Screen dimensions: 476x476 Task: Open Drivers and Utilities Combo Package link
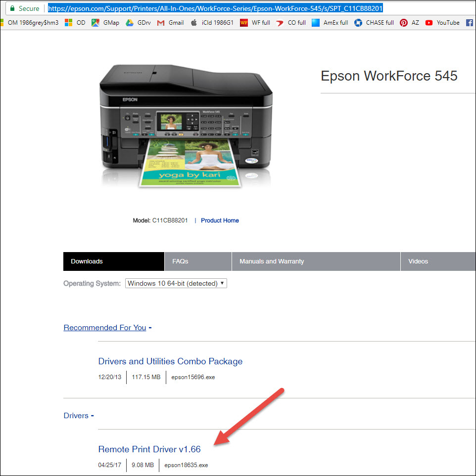(170, 361)
